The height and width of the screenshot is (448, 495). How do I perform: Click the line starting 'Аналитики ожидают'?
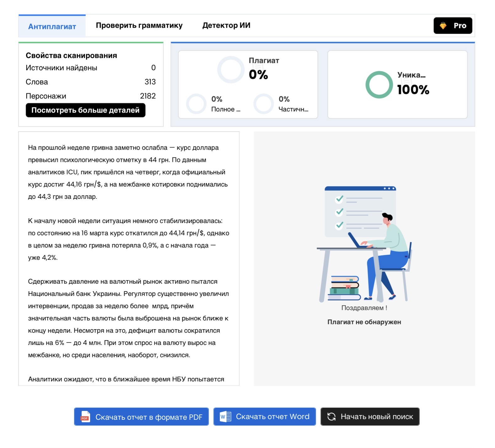pos(126,379)
